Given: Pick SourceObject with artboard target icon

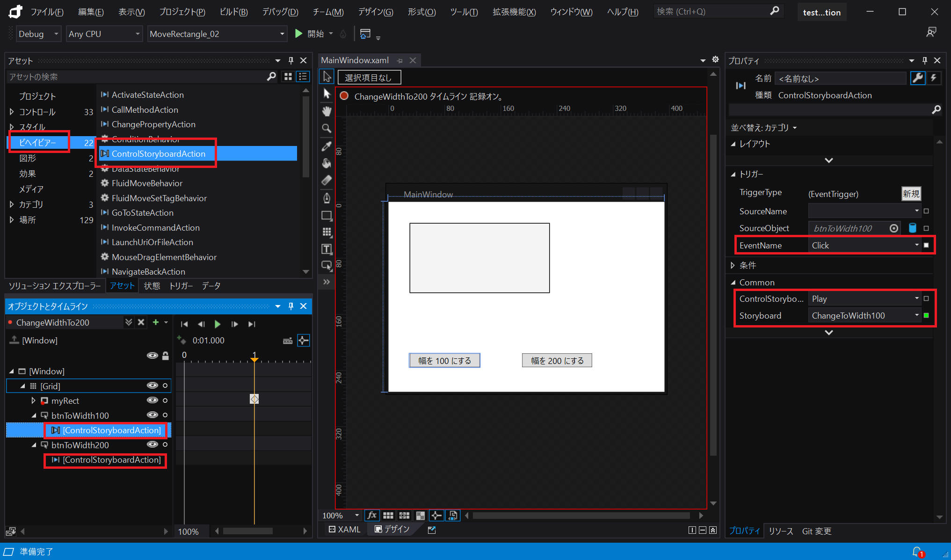Looking at the screenshot, I should pyautogui.click(x=894, y=228).
